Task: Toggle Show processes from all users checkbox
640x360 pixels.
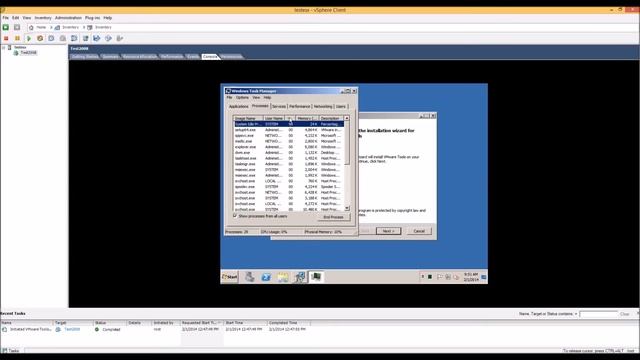Action: [x=235, y=216]
